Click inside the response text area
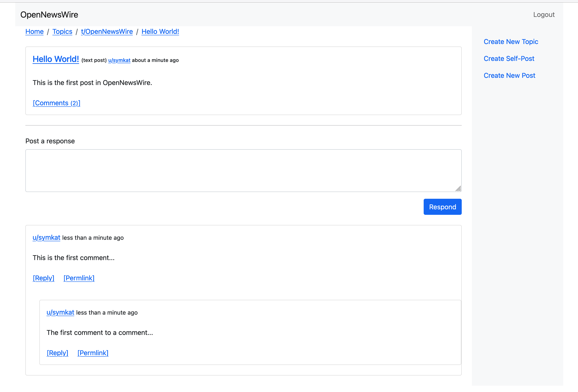578x392 pixels. 243,171
